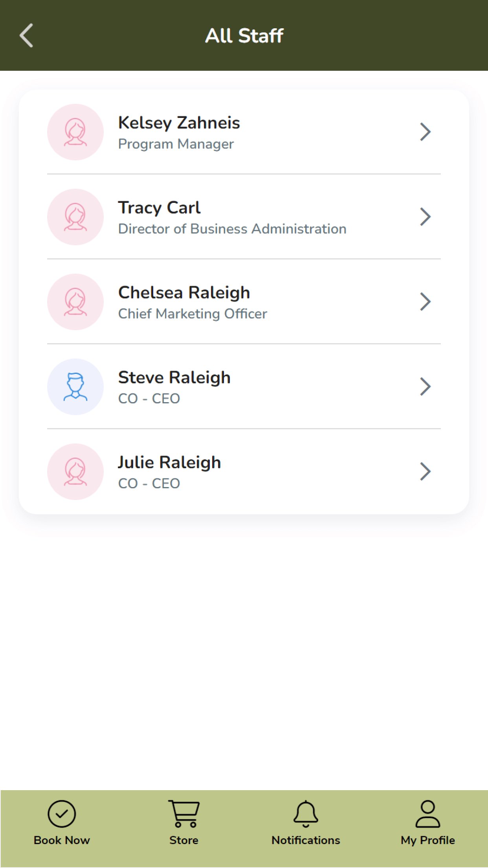Screen dimensions: 488x868
Task: Expand Chelsea Raleigh entry chevron
Action: point(425,302)
